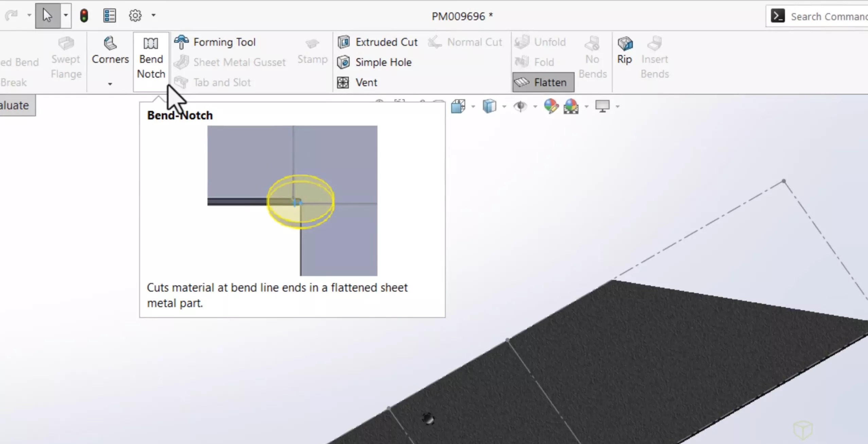Image resolution: width=868 pixels, height=444 pixels.
Task: Click the Extruded Cut icon
Action: 343,42
